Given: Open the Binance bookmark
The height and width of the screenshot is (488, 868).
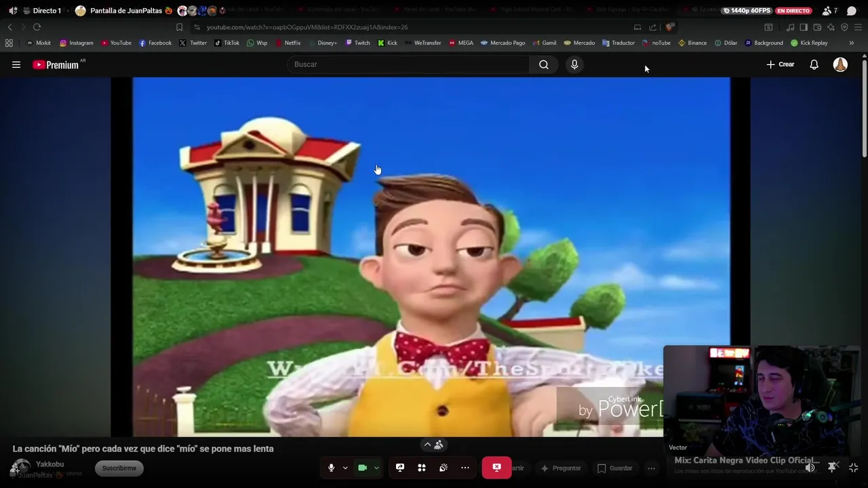Looking at the screenshot, I should click(x=692, y=43).
